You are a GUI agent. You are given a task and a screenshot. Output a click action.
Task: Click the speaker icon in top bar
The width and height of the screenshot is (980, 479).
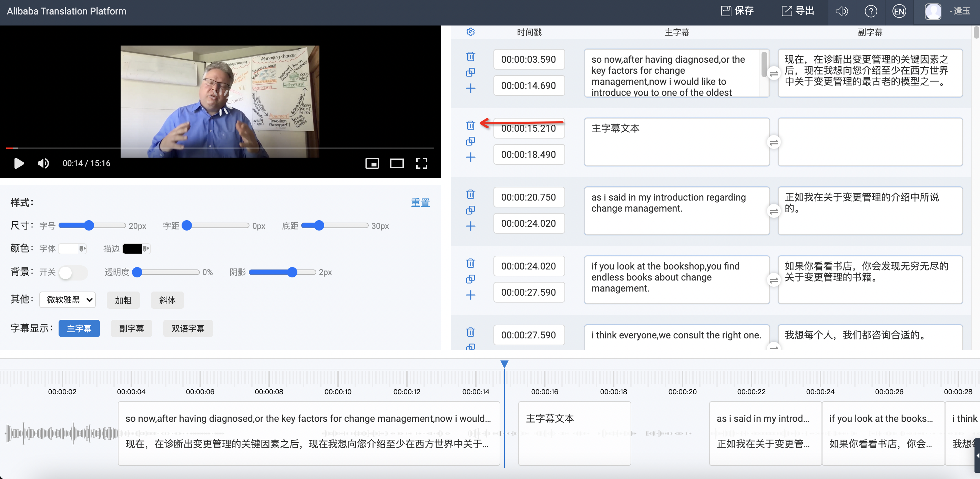pos(841,11)
